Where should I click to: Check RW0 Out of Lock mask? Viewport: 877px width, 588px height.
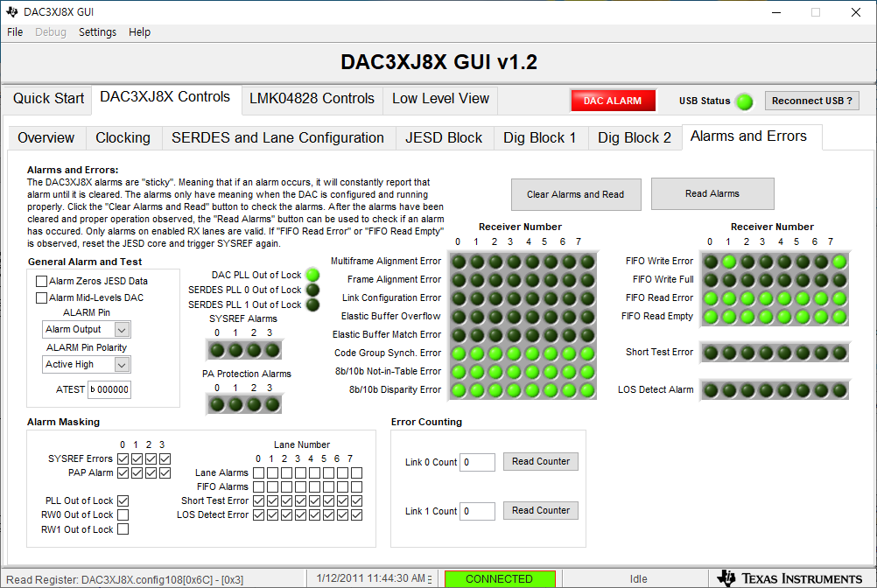click(123, 514)
